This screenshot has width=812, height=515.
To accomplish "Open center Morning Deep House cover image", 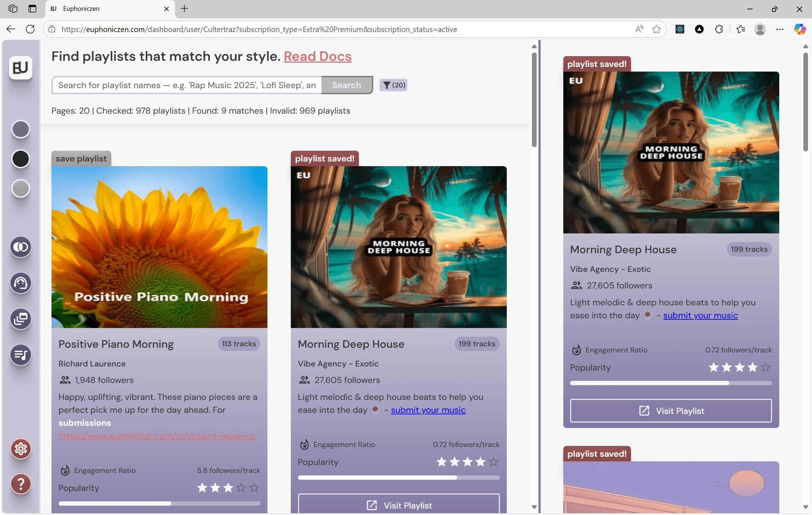I will [x=399, y=247].
